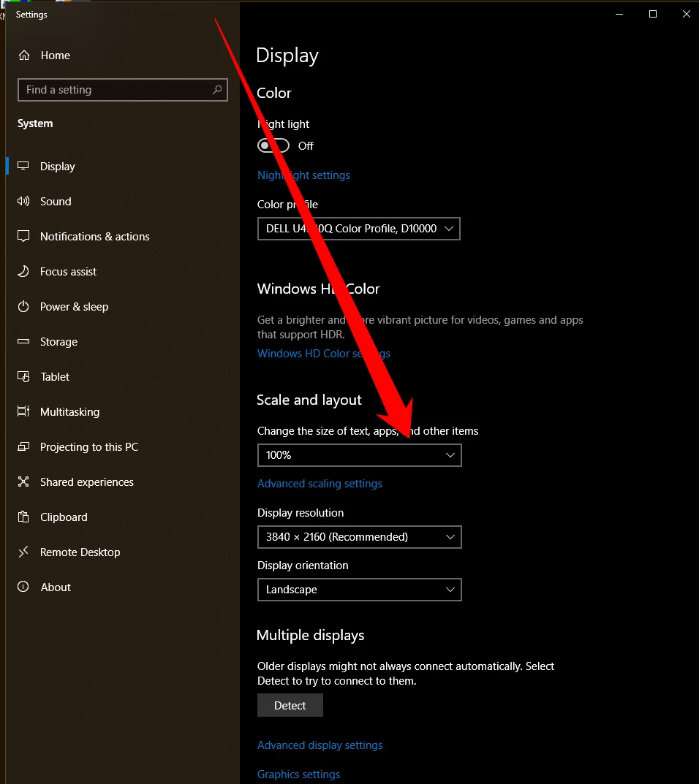Click the About info icon
Image resolution: width=699 pixels, height=784 pixels.
click(x=23, y=587)
